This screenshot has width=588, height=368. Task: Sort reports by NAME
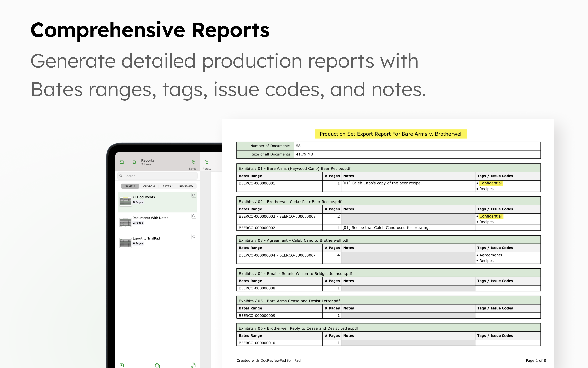point(130,186)
